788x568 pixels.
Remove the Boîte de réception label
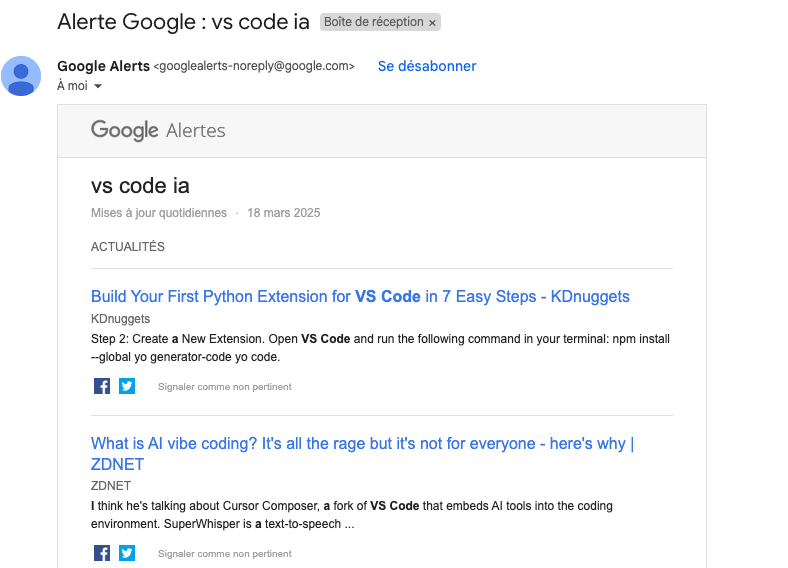pos(432,22)
